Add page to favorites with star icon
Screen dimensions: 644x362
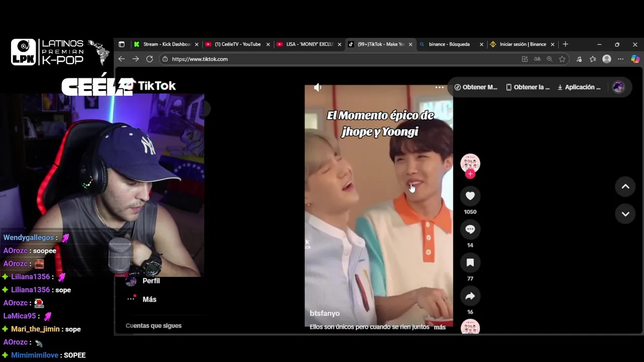562,59
